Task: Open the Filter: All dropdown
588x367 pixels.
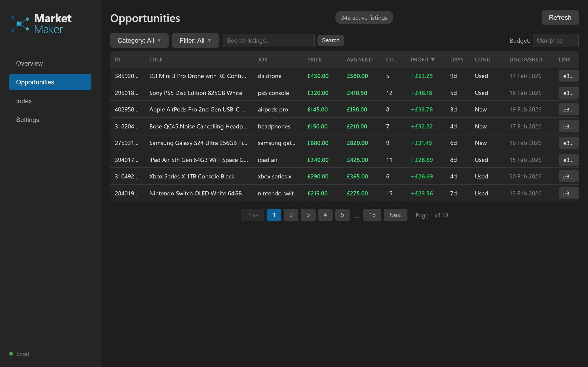Action: point(195,40)
